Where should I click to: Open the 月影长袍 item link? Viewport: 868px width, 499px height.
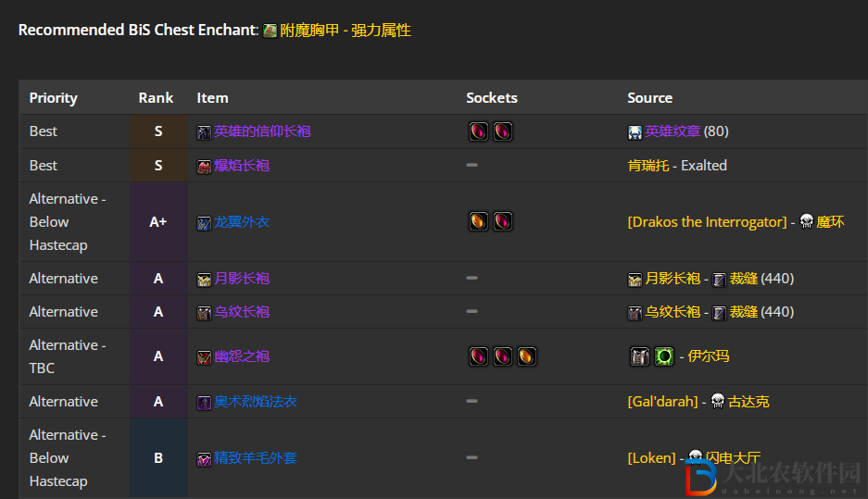242,279
